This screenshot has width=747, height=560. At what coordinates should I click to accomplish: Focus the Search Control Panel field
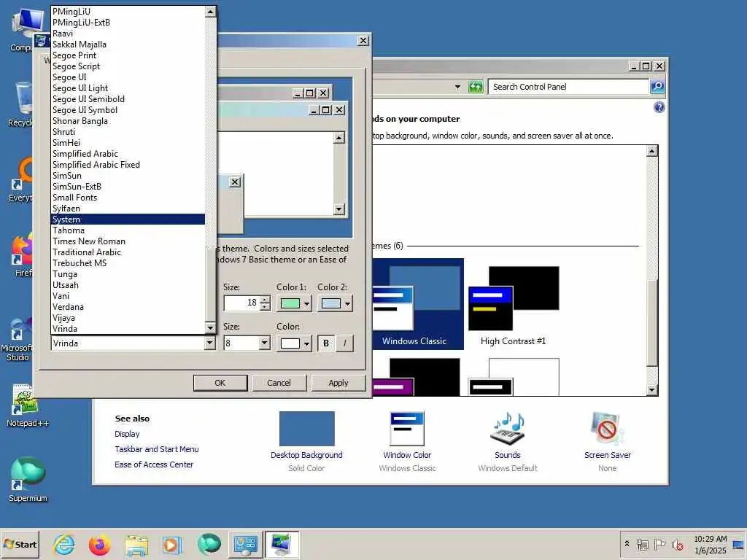click(x=569, y=87)
